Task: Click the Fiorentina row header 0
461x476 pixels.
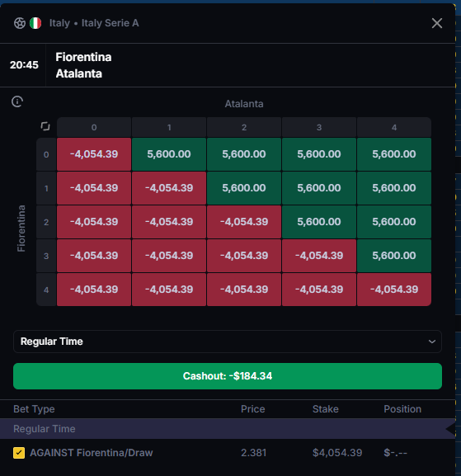Action: pyautogui.click(x=46, y=154)
